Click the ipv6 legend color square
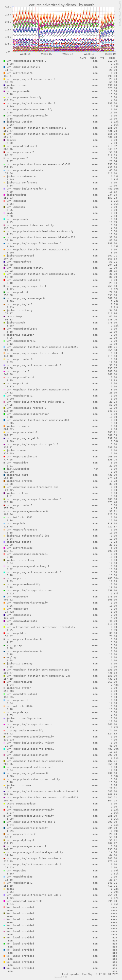The width and height of the screenshot is (122, 980). pyautogui.click(x=5, y=213)
